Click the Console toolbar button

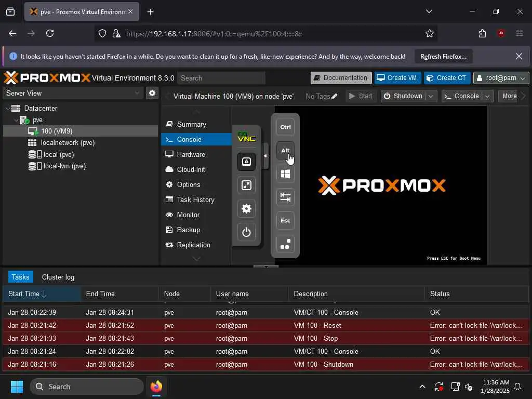(x=462, y=96)
